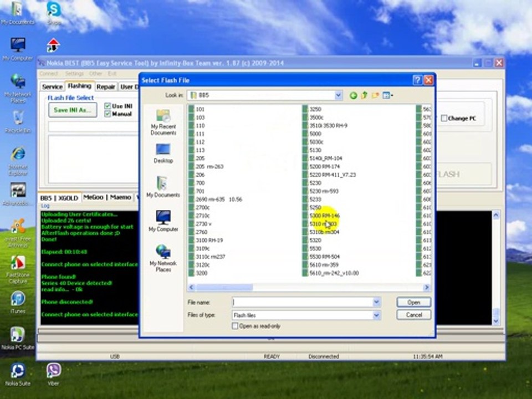Select the MeGoo | Maemo tab
Viewport: 532px width, 399px height.
click(107, 197)
